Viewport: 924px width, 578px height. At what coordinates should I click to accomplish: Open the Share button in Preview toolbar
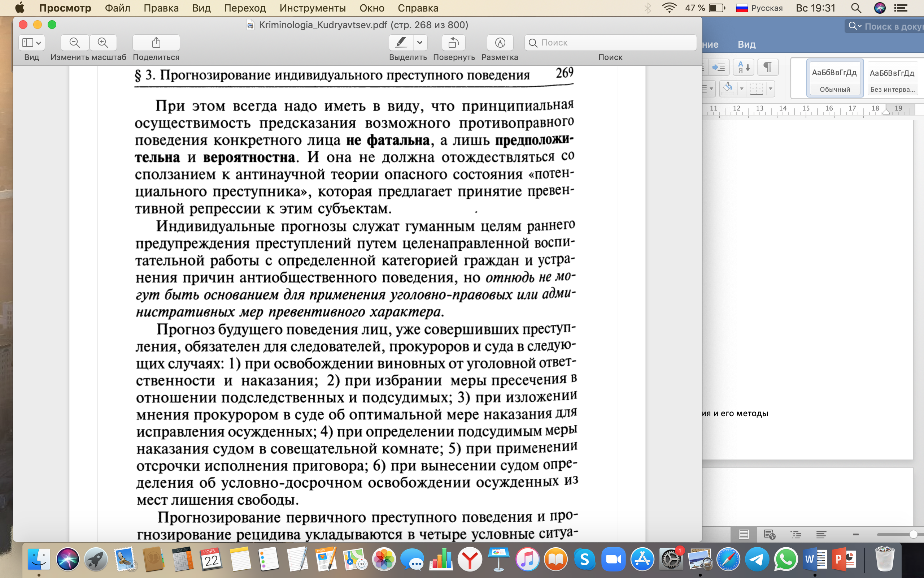156,42
